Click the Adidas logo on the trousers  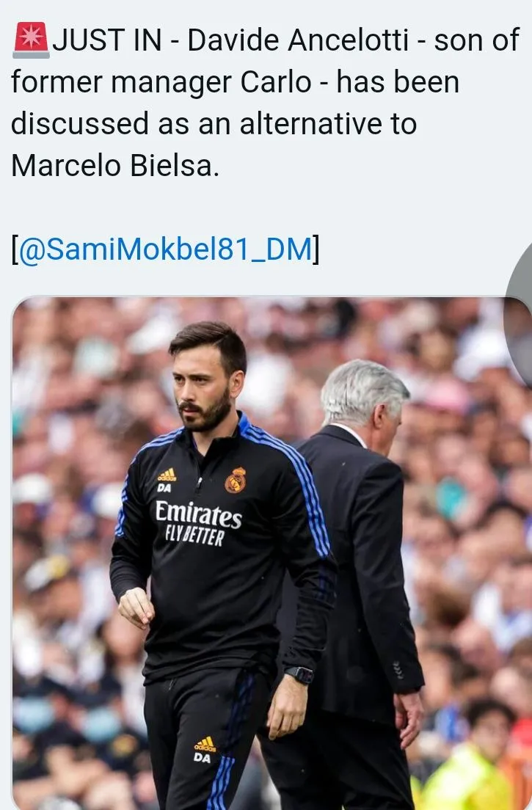(x=205, y=745)
